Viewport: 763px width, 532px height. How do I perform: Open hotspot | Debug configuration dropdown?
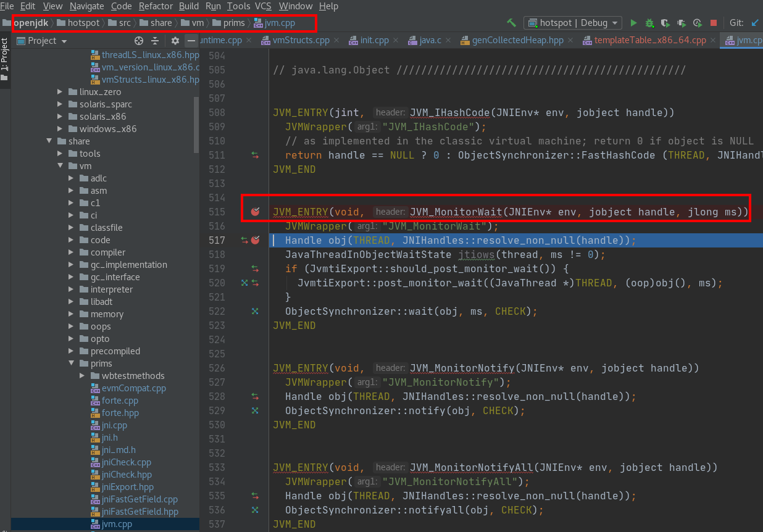click(573, 23)
